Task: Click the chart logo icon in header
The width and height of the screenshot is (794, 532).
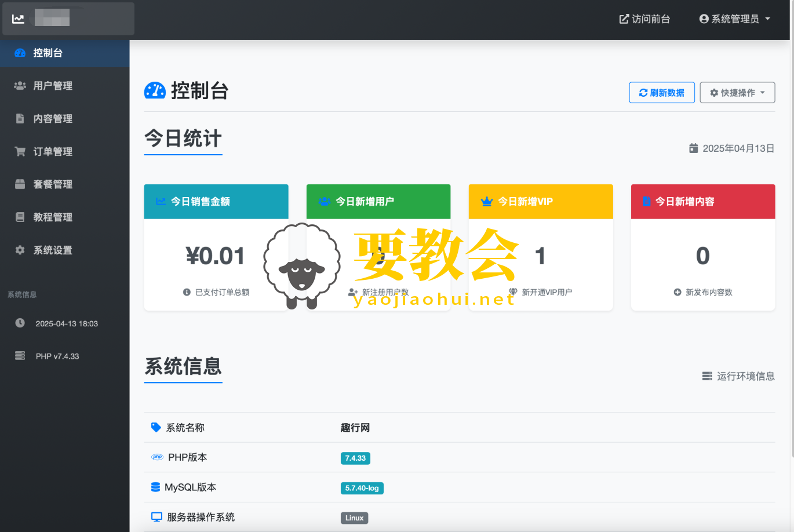Action: (x=18, y=19)
